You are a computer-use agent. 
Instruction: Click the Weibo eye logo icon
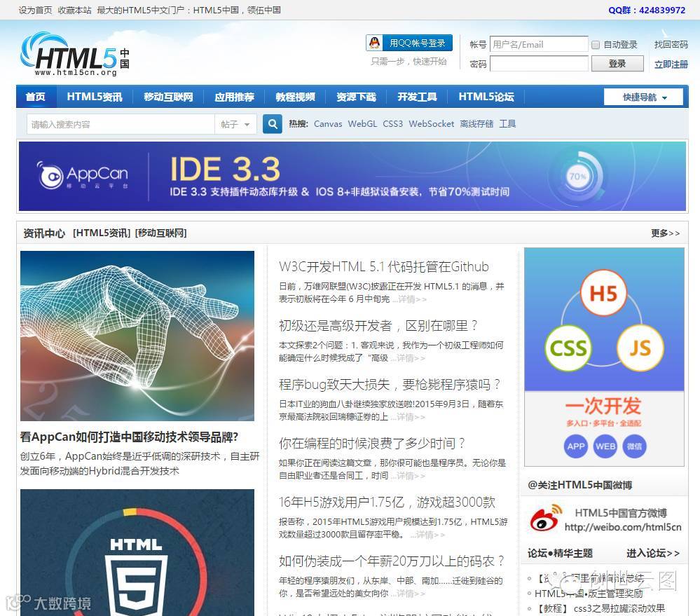pyautogui.click(x=544, y=519)
